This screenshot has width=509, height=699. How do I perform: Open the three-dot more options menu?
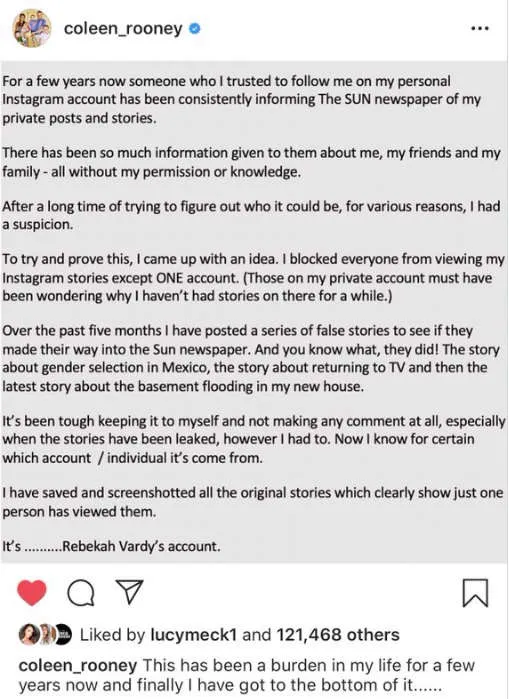(x=480, y=29)
